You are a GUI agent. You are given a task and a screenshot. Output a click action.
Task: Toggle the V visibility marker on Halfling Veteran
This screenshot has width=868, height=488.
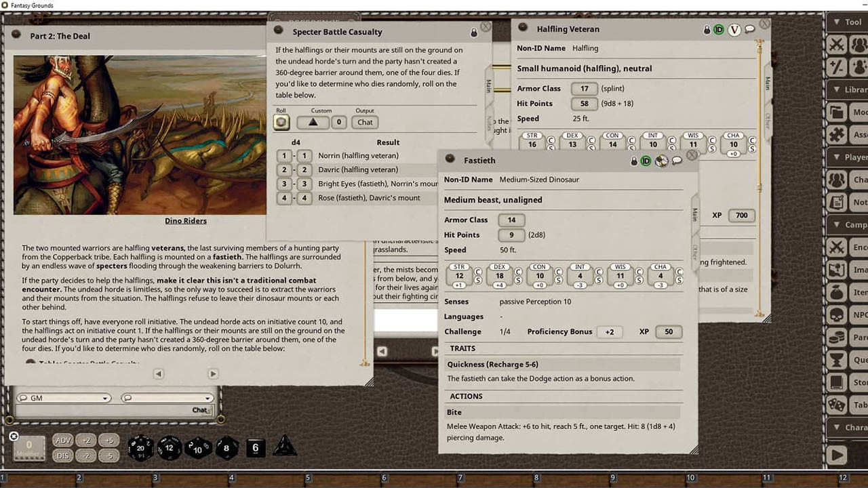click(734, 30)
